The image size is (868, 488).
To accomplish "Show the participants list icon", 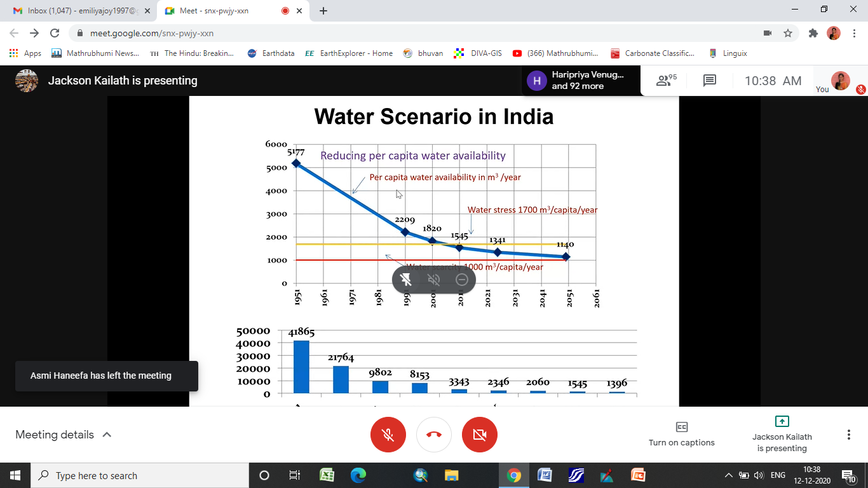I will click(666, 81).
